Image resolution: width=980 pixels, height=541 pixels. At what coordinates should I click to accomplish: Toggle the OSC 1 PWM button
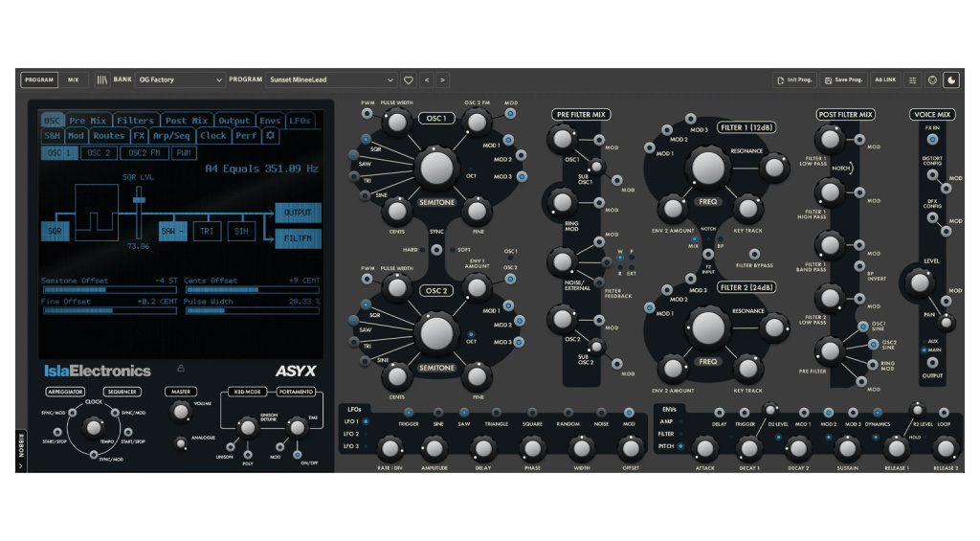pos(367,113)
